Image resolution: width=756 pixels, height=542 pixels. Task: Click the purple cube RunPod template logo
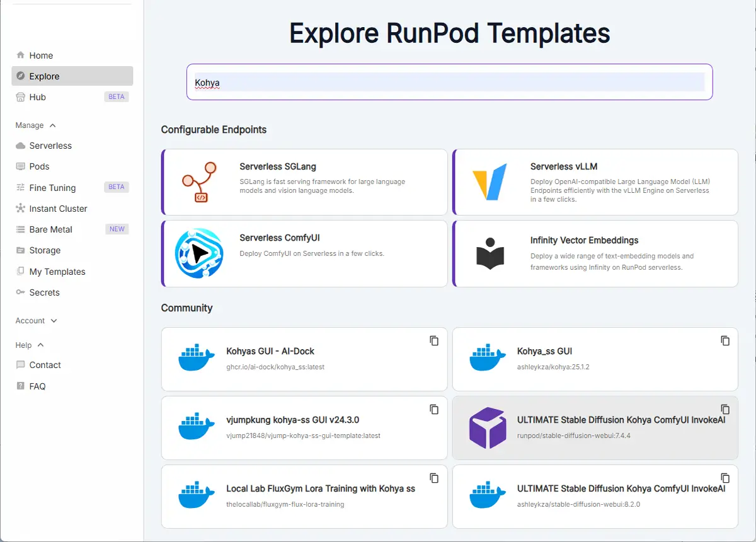[x=488, y=427]
